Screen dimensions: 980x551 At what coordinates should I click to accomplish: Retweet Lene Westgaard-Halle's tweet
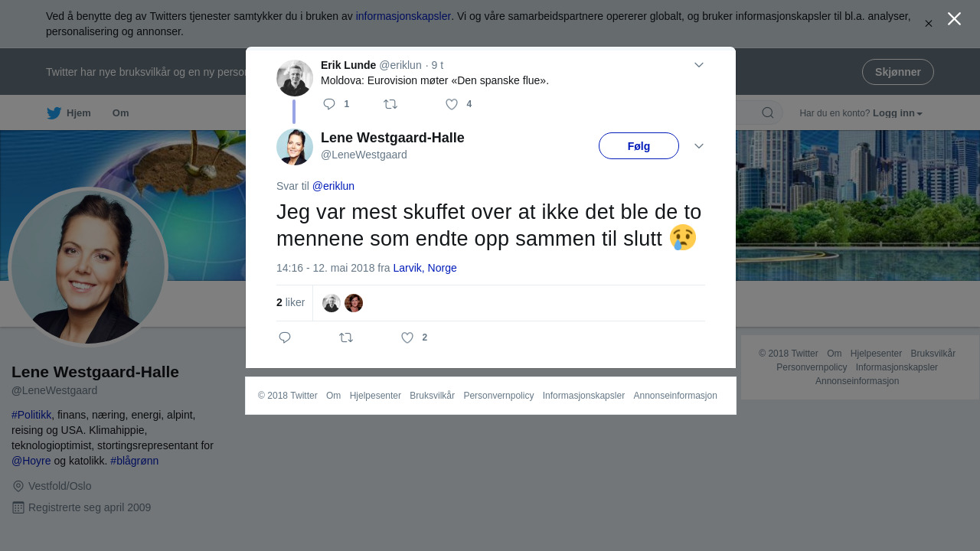[x=346, y=337]
